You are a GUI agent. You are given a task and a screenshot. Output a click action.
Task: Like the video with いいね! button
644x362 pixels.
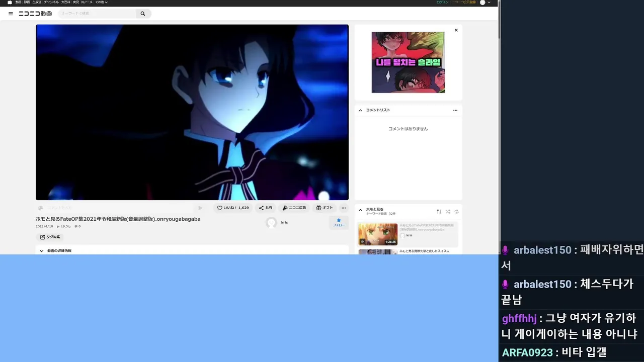tap(233, 208)
